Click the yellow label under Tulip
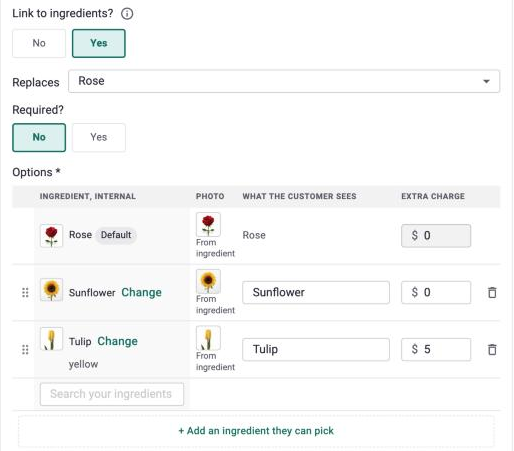514x451 pixels. [83, 364]
